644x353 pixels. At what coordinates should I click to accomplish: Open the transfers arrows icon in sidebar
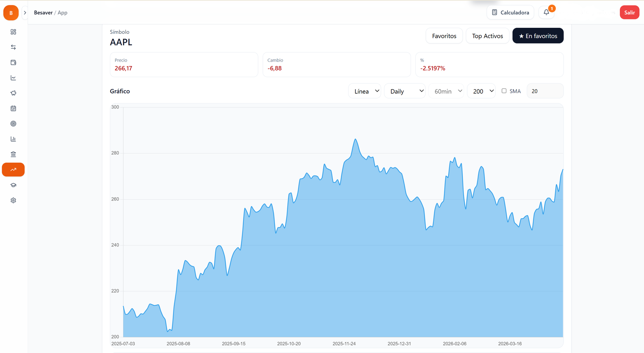pyautogui.click(x=13, y=47)
